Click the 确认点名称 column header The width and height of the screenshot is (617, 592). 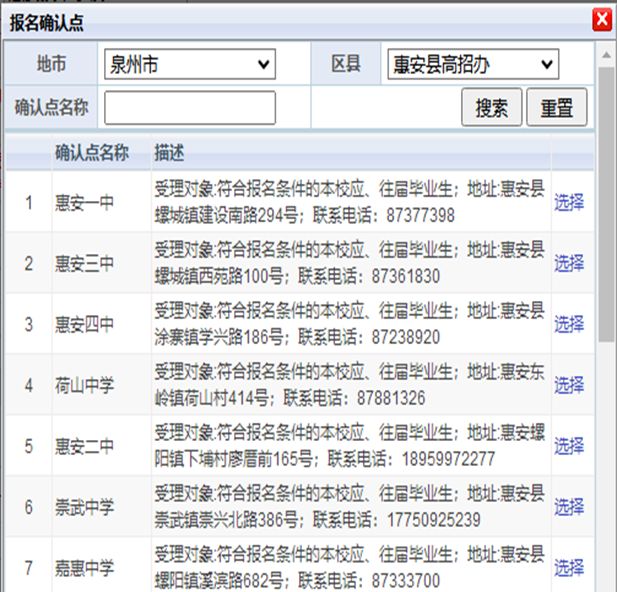pos(92,153)
